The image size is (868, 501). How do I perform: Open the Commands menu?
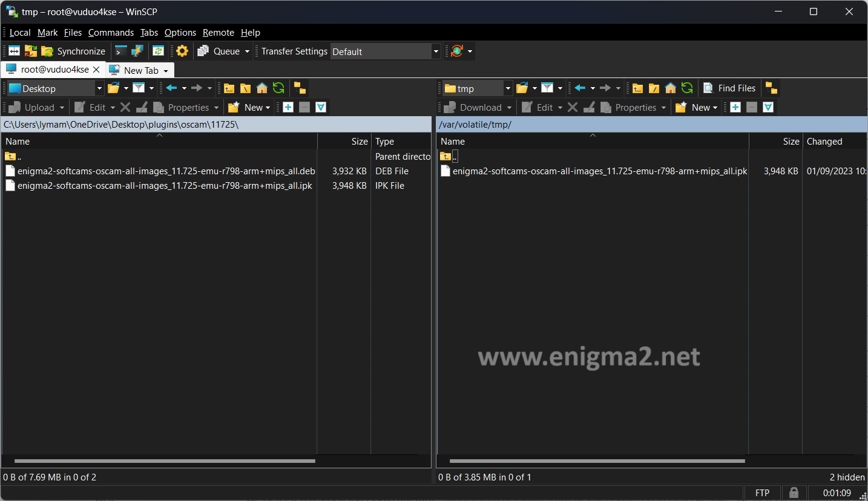point(110,33)
